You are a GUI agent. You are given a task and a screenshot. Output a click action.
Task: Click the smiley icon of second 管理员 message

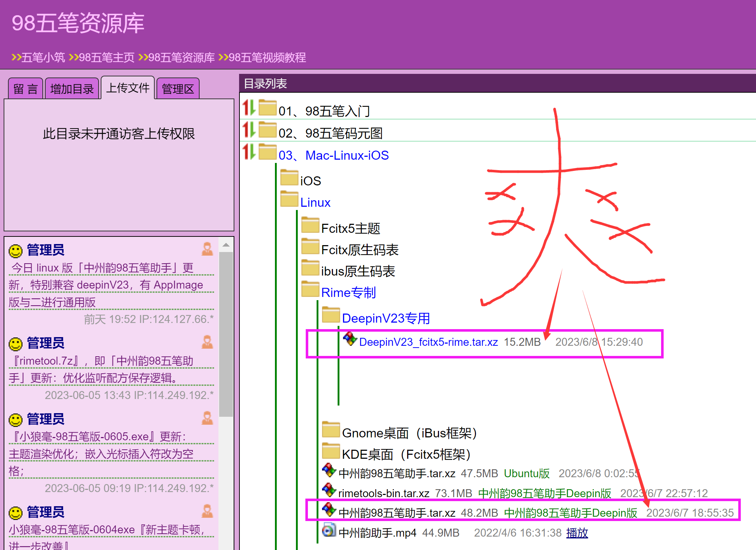16,344
